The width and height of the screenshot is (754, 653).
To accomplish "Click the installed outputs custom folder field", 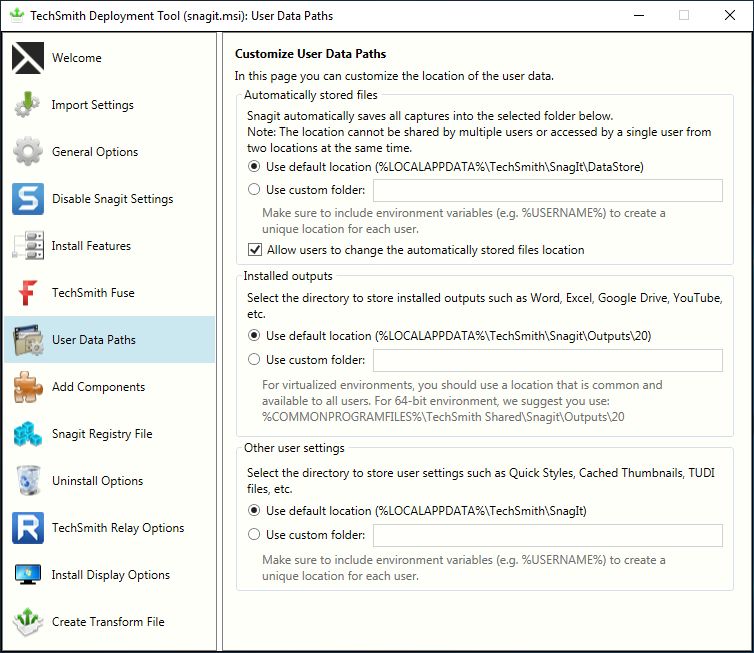I will pyautogui.click(x=548, y=360).
